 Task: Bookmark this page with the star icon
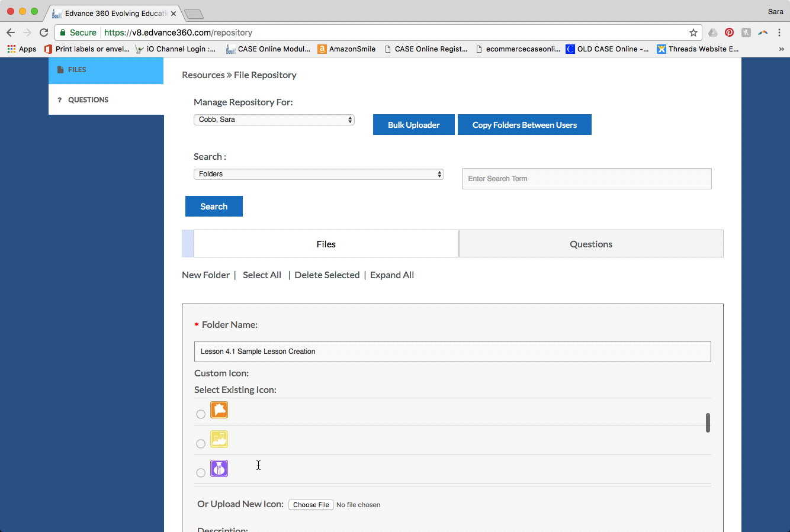point(693,33)
